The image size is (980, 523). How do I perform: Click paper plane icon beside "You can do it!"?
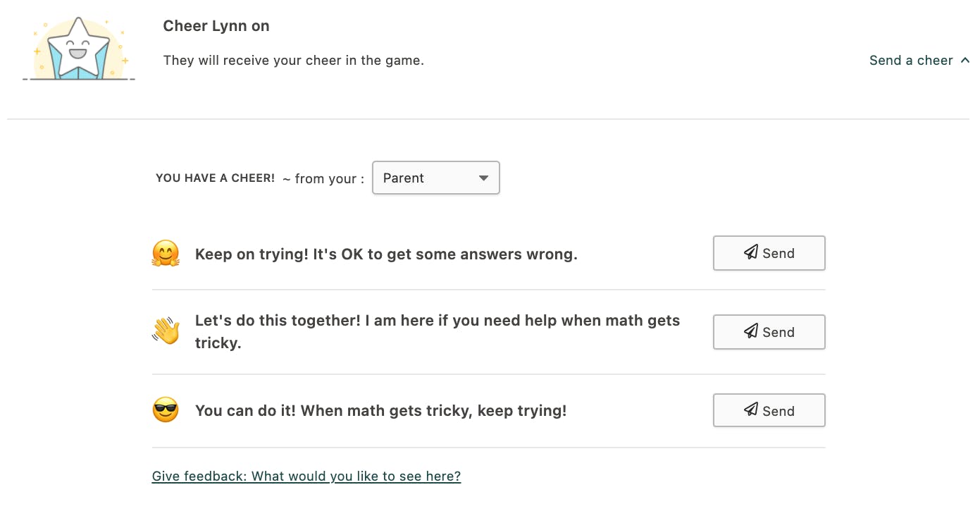point(751,410)
